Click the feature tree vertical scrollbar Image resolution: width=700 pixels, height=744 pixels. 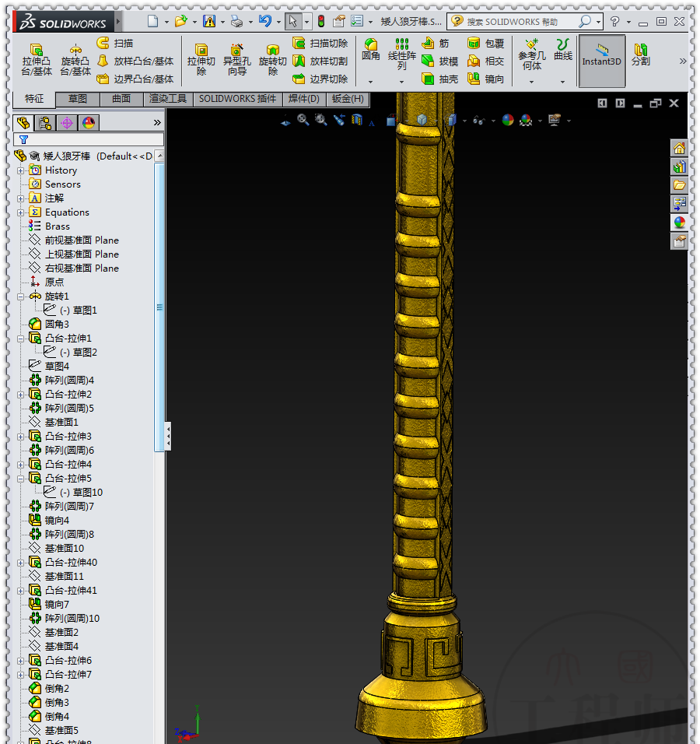(159, 307)
